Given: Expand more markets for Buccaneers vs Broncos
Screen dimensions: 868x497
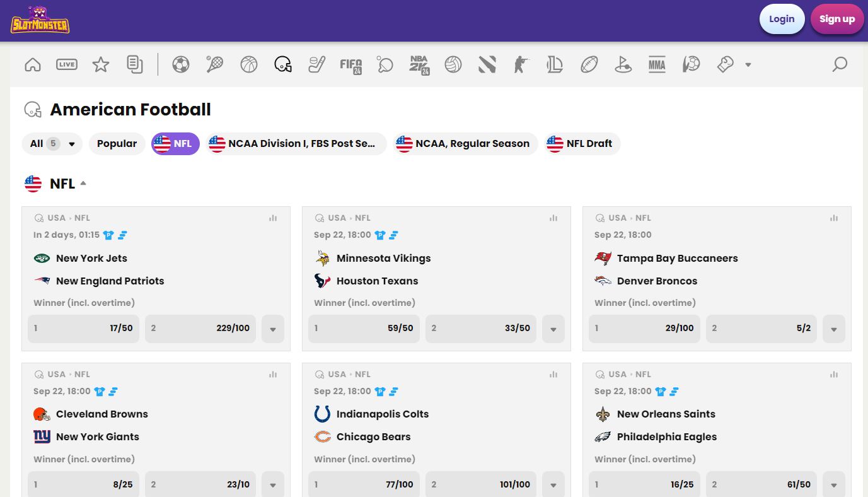Looking at the screenshot, I should [834, 329].
